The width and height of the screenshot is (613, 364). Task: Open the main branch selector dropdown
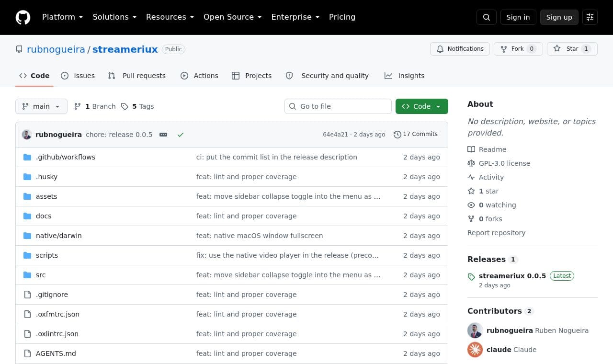(41, 106)
